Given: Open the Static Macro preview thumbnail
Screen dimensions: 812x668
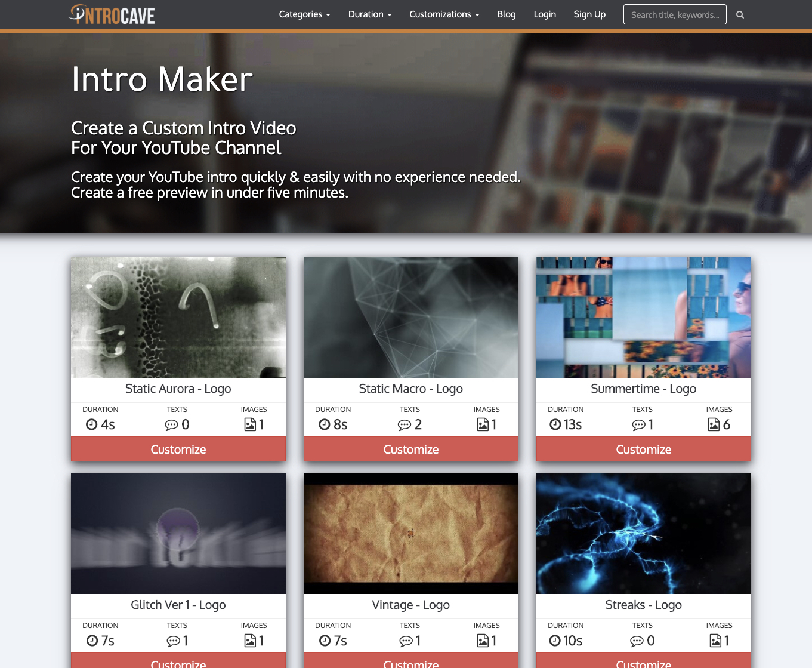Looking at the screenshot, I should pos(411,317).
